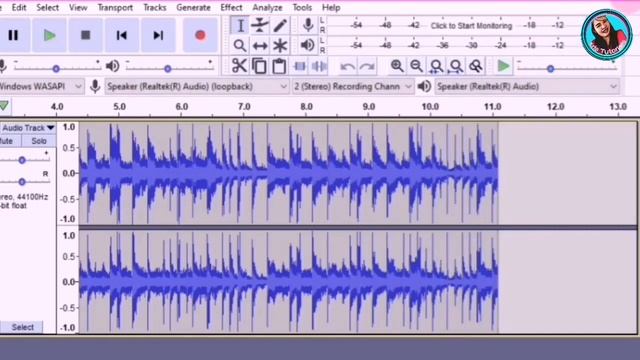Trim audio outside selection
Screen dimensions: 640x360
[x=300, y=66]
